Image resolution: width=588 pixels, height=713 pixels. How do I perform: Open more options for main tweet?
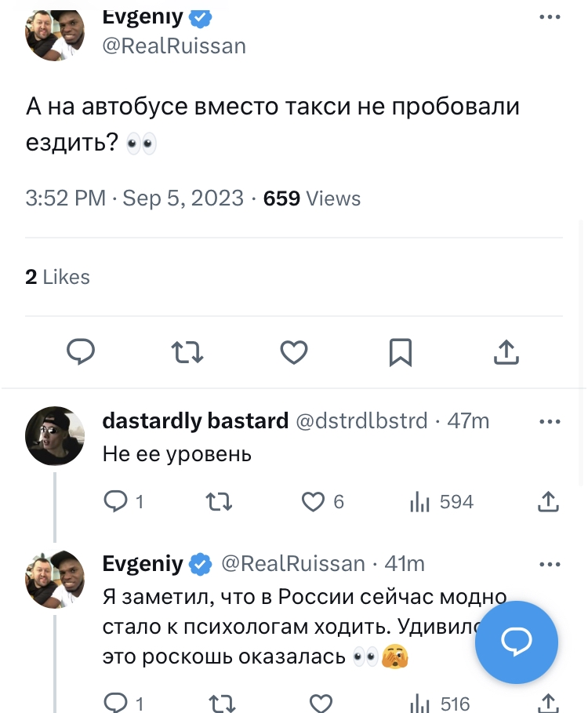tap(550, 17)
